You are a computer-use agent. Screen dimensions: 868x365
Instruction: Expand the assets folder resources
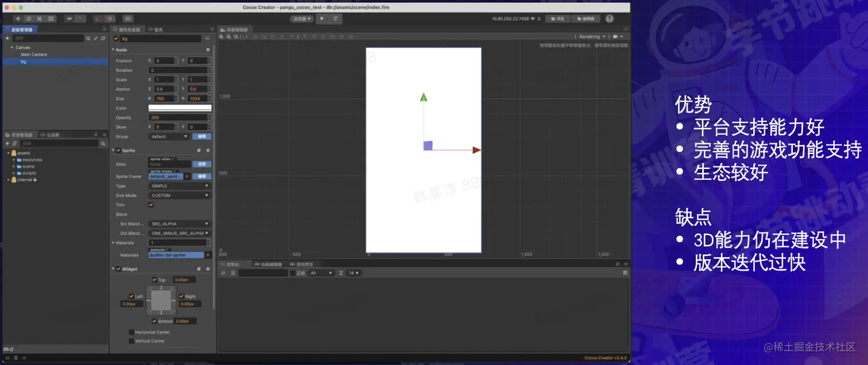(14, 160)
